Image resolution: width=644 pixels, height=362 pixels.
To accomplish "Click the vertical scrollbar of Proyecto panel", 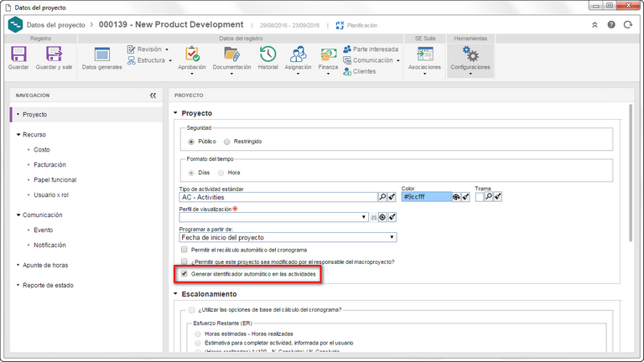I will [x=631, y=173].
